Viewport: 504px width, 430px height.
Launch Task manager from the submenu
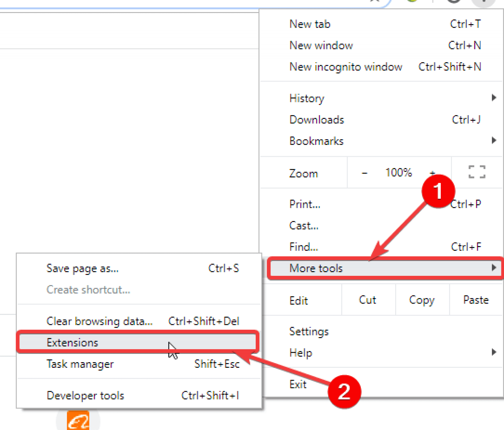click(x=80, y=364)
